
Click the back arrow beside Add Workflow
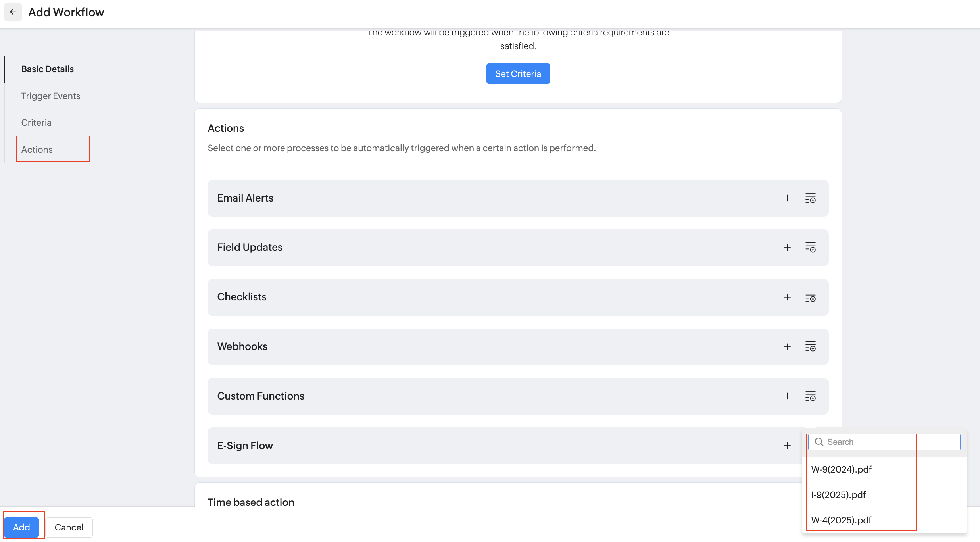point(13,12)
